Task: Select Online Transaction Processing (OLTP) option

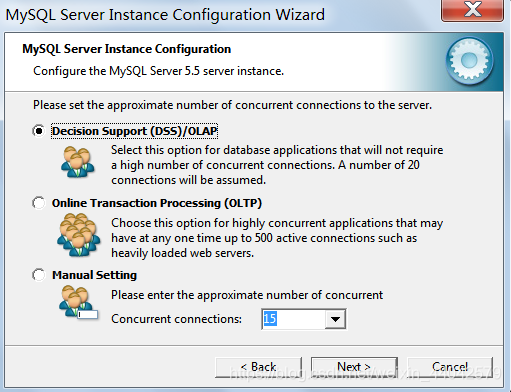Action: 39,203
